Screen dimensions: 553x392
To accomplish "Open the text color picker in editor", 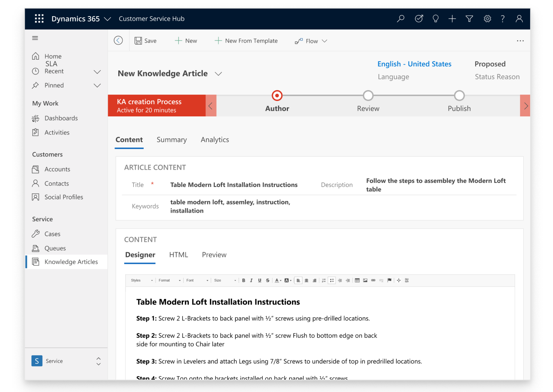I will click(278, 280).
